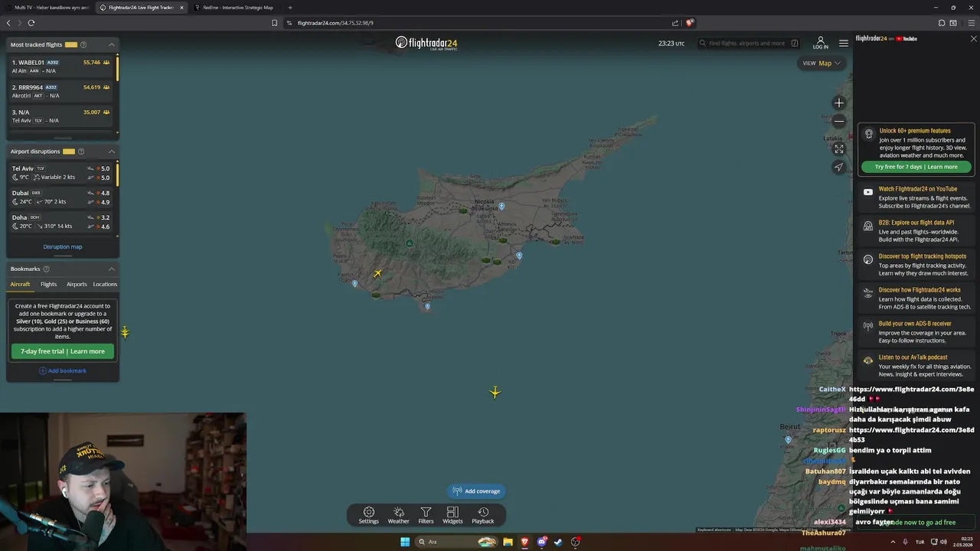The image size is (980, 551).
Task: Click the browser address bar URL
Action: 335,23
